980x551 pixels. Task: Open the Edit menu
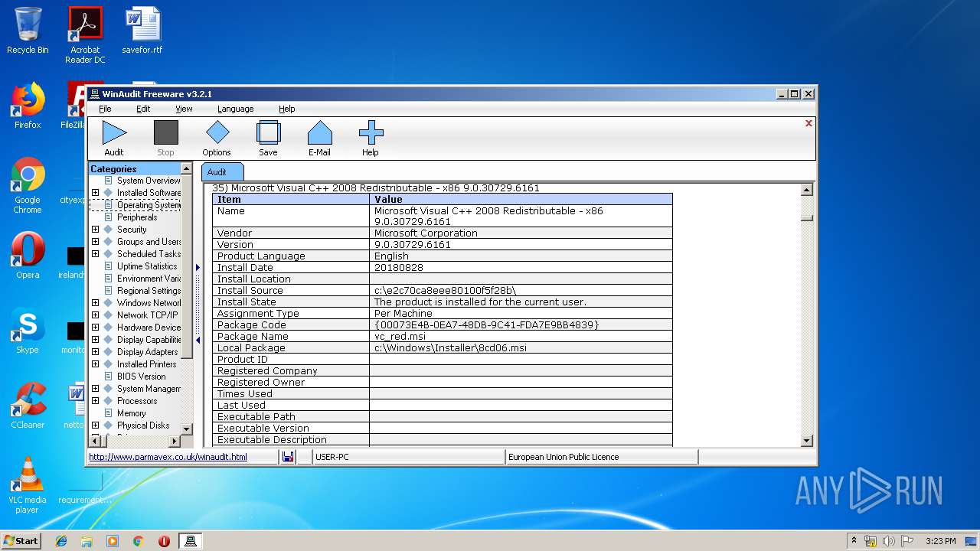point(143,109)
